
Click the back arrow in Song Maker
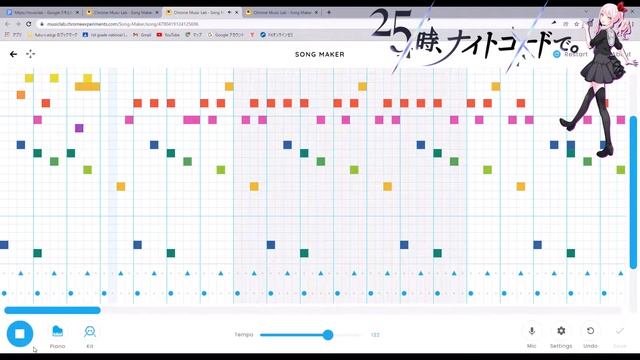(x=13, y=54)
